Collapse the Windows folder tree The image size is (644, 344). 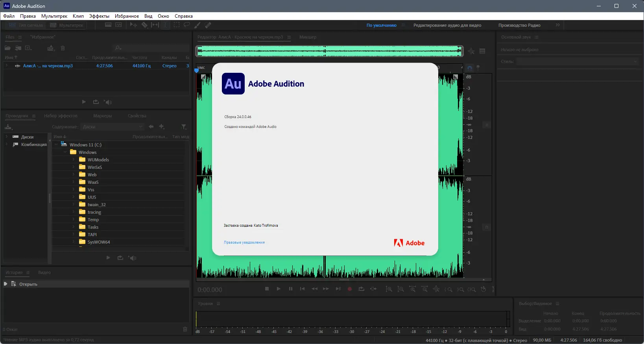click(65, 152)
